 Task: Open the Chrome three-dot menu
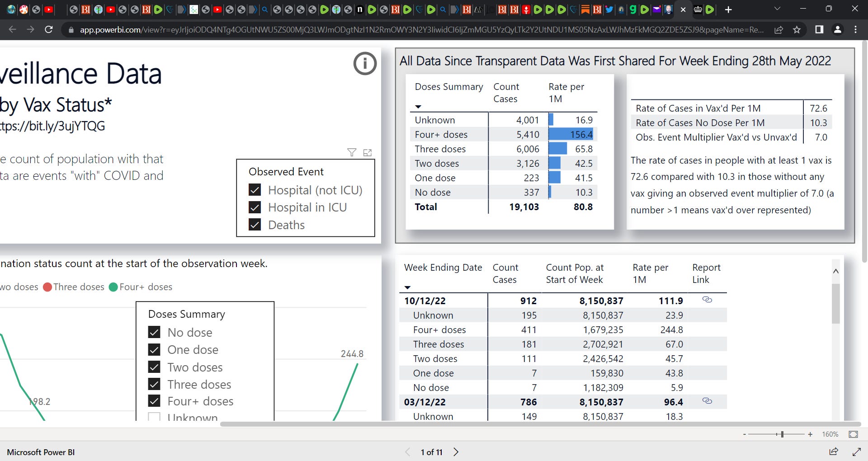855,30
